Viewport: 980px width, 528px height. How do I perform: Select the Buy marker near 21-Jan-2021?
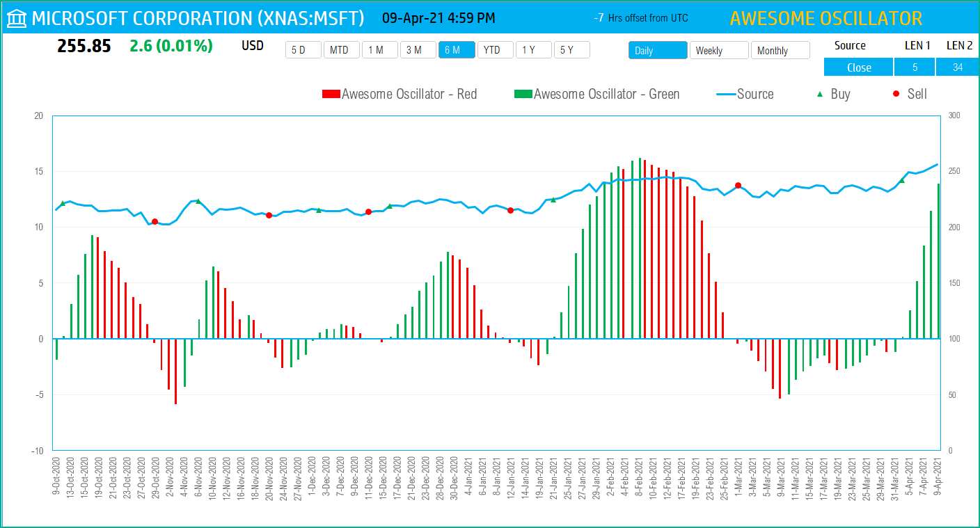(x=553, y=200)
